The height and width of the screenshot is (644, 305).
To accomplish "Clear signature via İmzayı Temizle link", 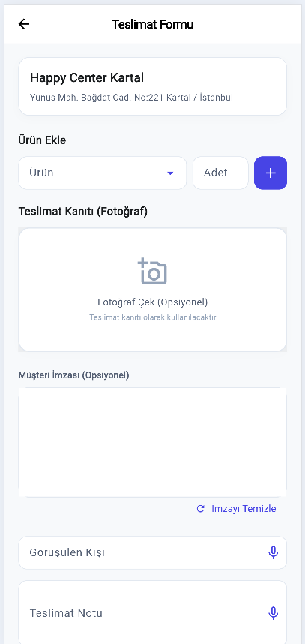I will click(244, 509).
